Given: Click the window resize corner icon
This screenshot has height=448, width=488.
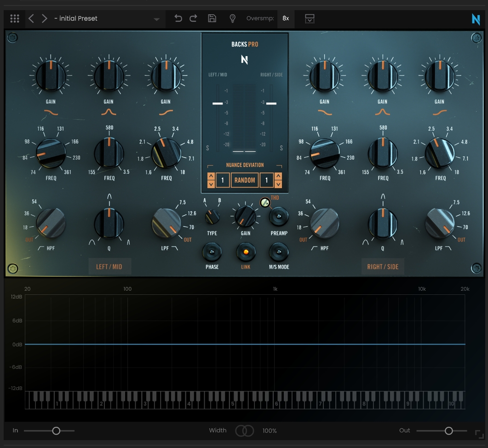Looking at the screenshot, I should point(479,434).
